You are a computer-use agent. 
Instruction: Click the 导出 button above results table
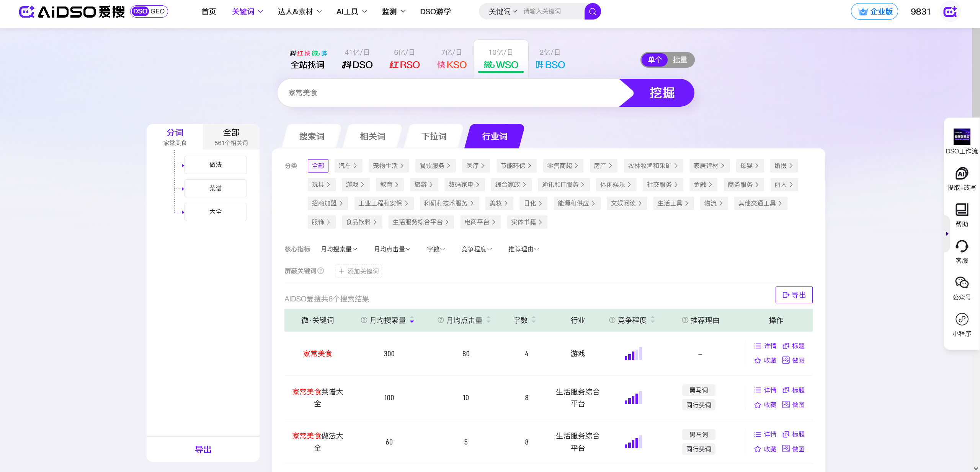(x=794, y=295)
